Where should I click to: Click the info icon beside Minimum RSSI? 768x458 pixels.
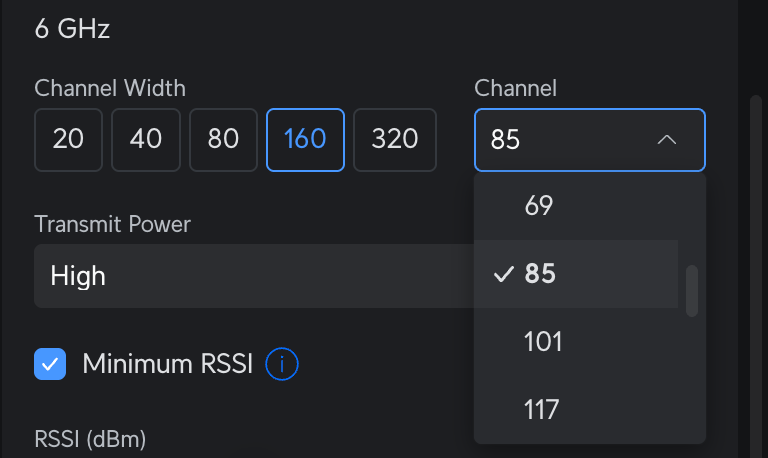(x=282, y=365)
